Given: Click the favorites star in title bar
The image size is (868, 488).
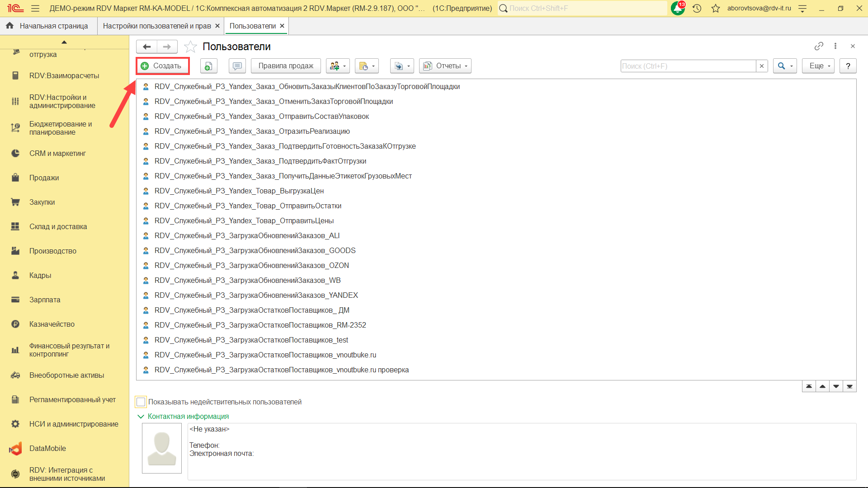Looking at the screenshot, I should point(715,8).
